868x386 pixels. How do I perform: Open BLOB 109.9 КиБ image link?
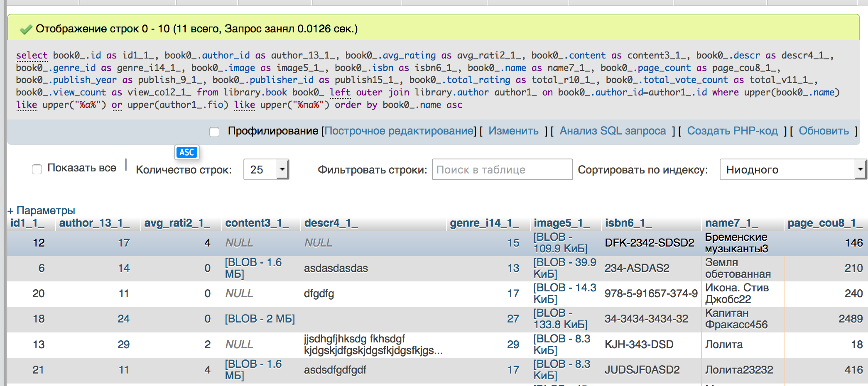(x=560, y=243)
